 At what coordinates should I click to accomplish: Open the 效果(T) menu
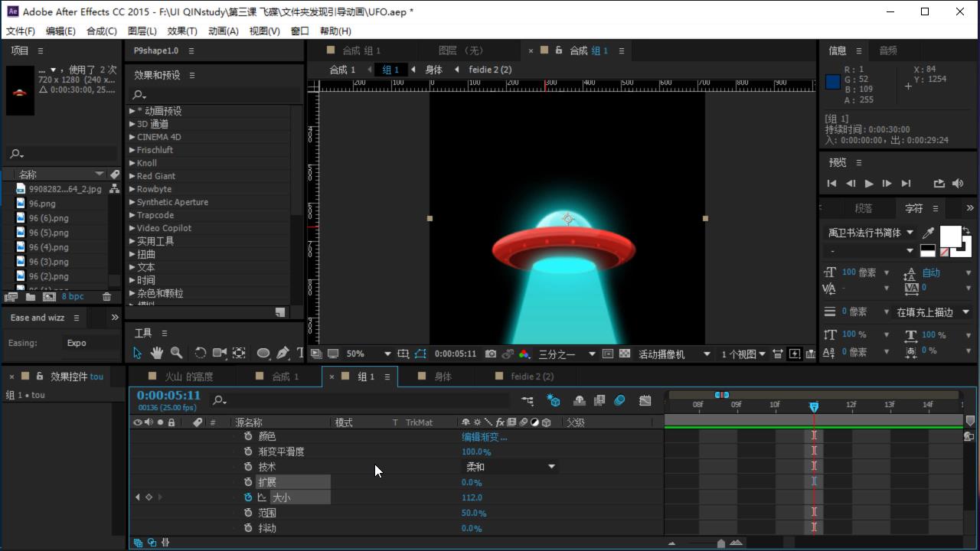coord(182,31)
